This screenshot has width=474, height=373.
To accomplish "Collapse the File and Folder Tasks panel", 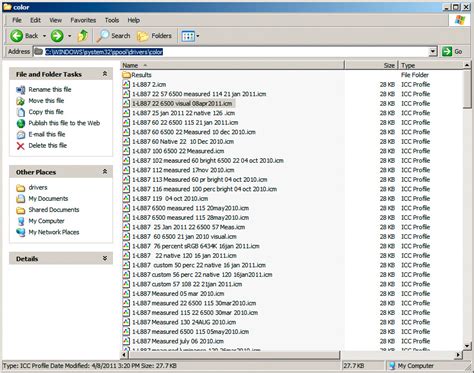I will click(x=105, y=74).
